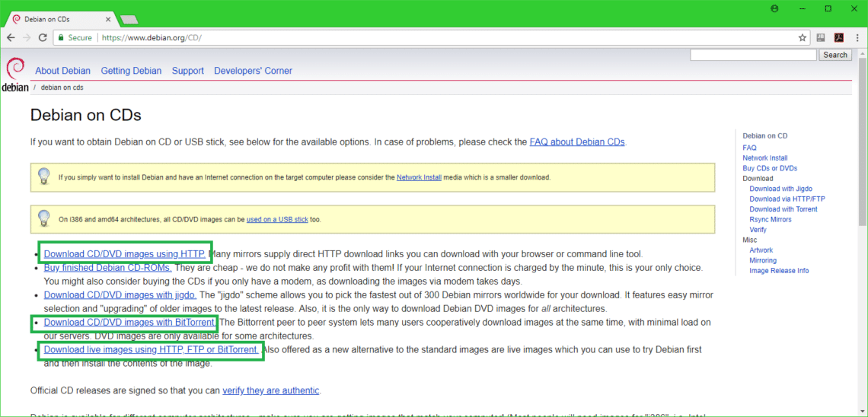Open Buy finished Debian CD-ROMs link
The width and height of the screenshot is (868, 417).
[107, 268]
